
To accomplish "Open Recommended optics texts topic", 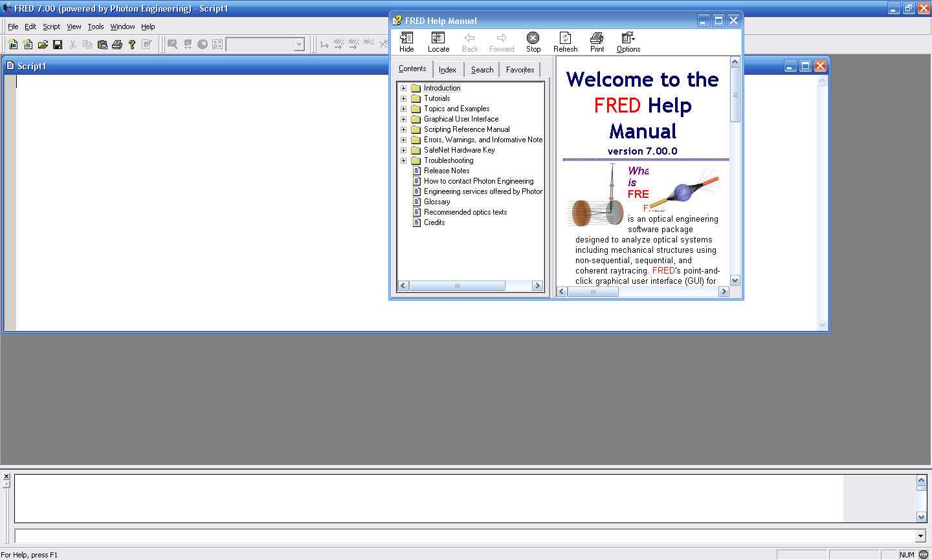I will coord(465,212).
